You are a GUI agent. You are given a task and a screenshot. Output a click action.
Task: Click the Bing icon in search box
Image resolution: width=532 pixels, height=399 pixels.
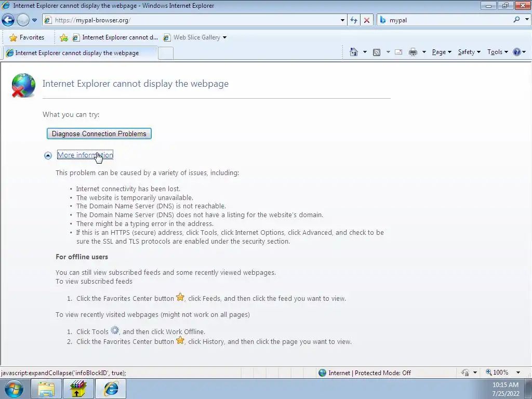(x=383, y=20)
